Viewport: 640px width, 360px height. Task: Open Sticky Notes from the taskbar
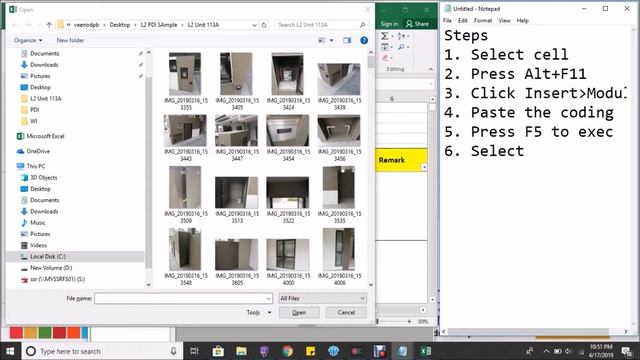(310, 351)
